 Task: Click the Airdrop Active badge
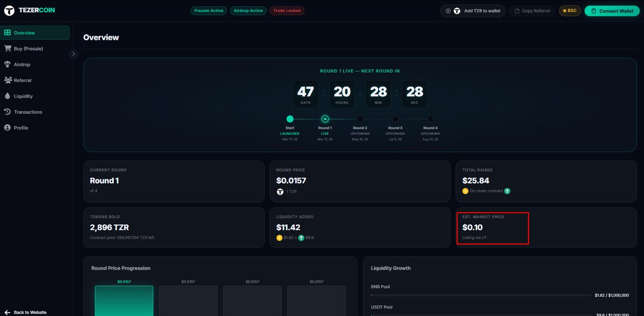248,11
